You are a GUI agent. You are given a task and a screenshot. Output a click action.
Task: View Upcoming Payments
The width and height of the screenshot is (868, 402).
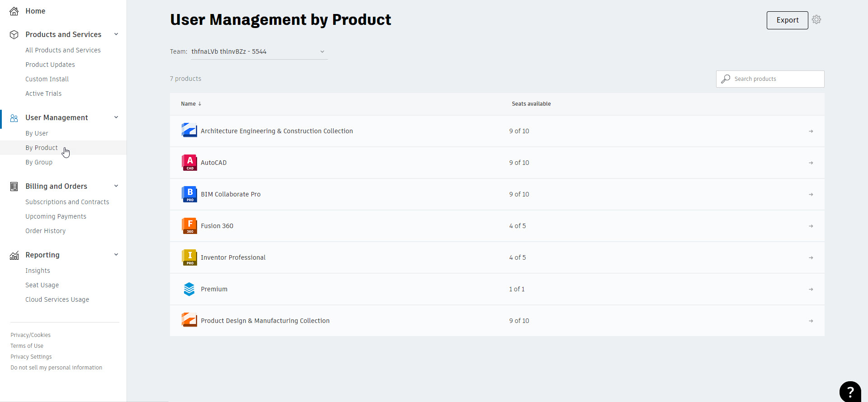point(56,216)
